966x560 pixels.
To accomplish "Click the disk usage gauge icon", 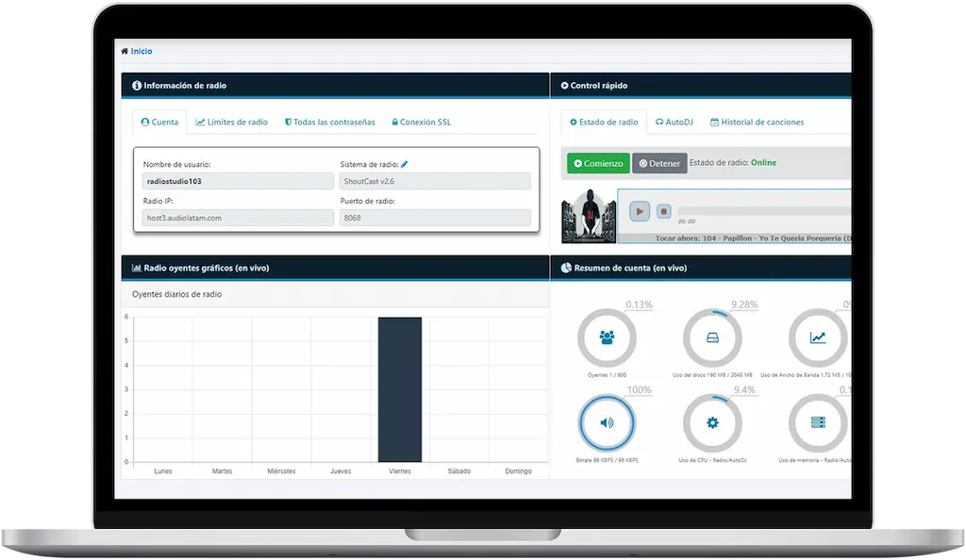I will coord(712,338).
